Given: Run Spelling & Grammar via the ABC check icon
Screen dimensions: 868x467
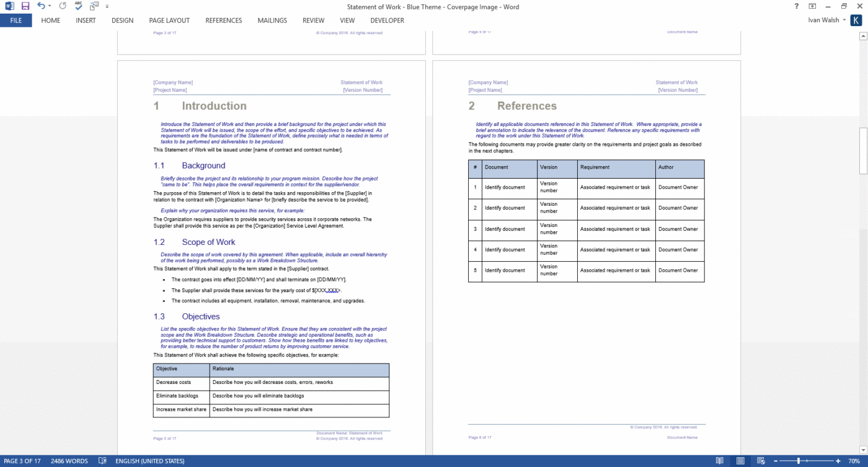Looking at the screenshot, I should 77,6.
